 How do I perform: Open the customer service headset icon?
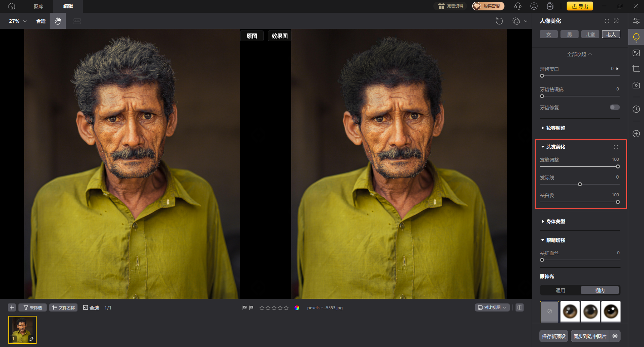518,6
